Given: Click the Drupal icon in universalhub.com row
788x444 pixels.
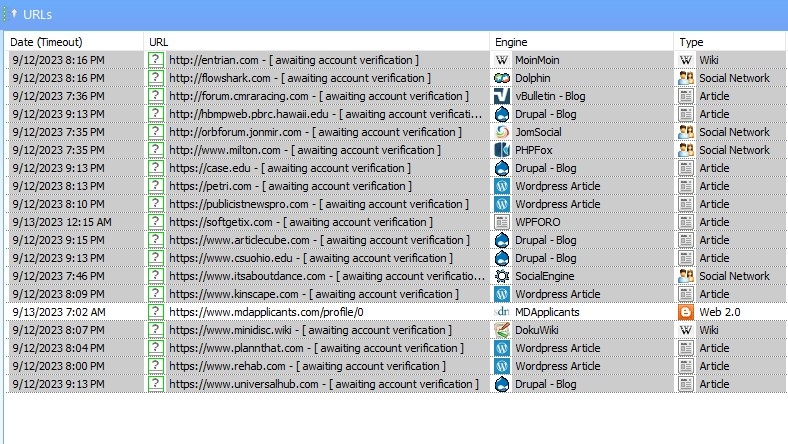Looking at the screenshot, I should coord(502,384).
